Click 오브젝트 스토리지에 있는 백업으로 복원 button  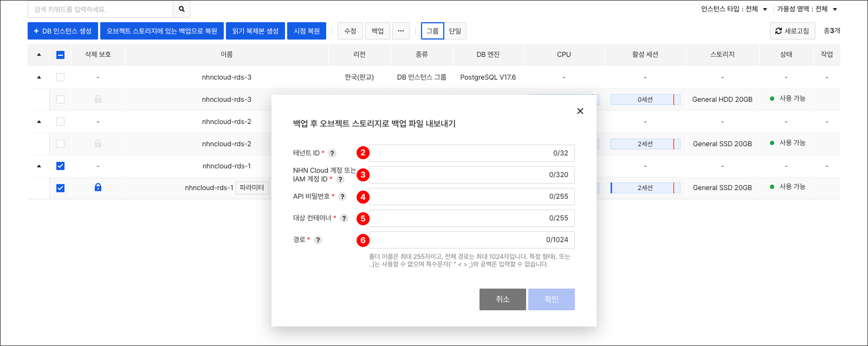point(162,31)
